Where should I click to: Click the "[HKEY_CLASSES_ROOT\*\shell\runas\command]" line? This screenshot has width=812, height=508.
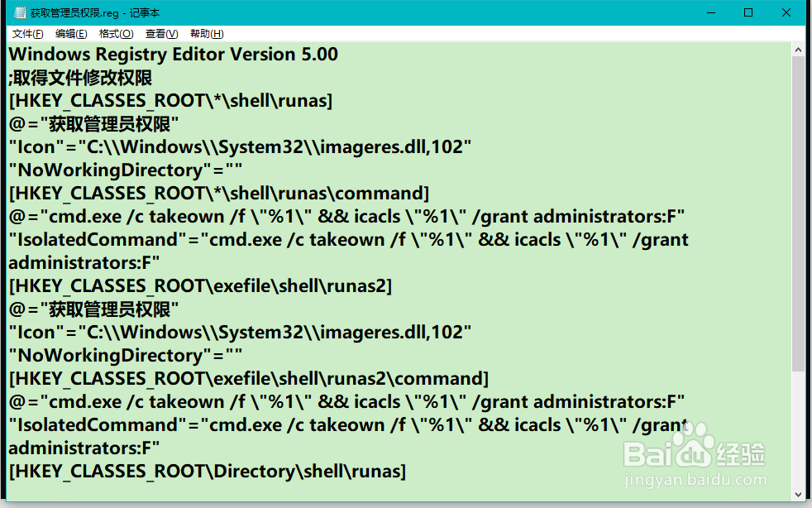pos(219,194)
